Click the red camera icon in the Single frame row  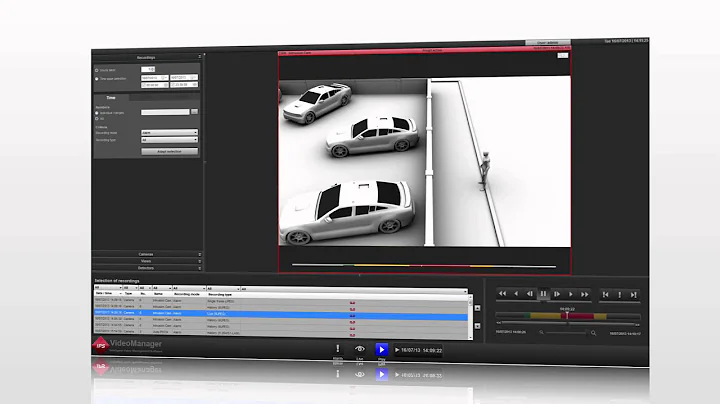352,303
